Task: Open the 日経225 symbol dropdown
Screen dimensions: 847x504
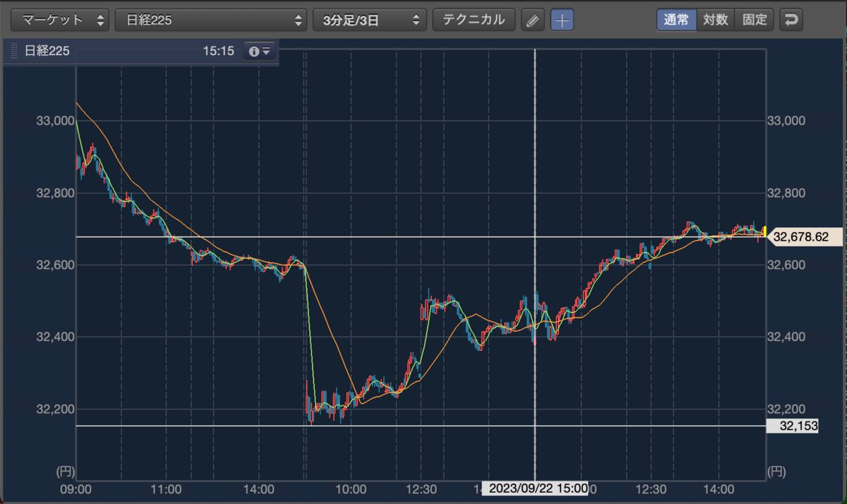Action: click(211, 20)
